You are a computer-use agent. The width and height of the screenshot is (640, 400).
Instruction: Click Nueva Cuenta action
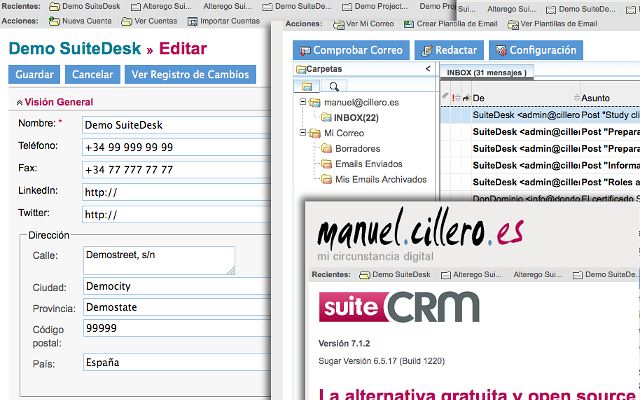tap(87, 21)
